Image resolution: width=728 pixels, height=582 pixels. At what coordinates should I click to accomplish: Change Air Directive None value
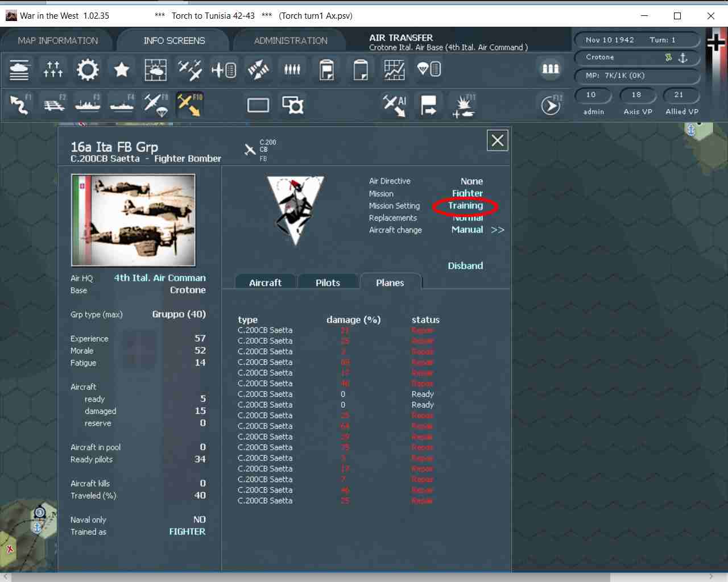click(471, 181)
